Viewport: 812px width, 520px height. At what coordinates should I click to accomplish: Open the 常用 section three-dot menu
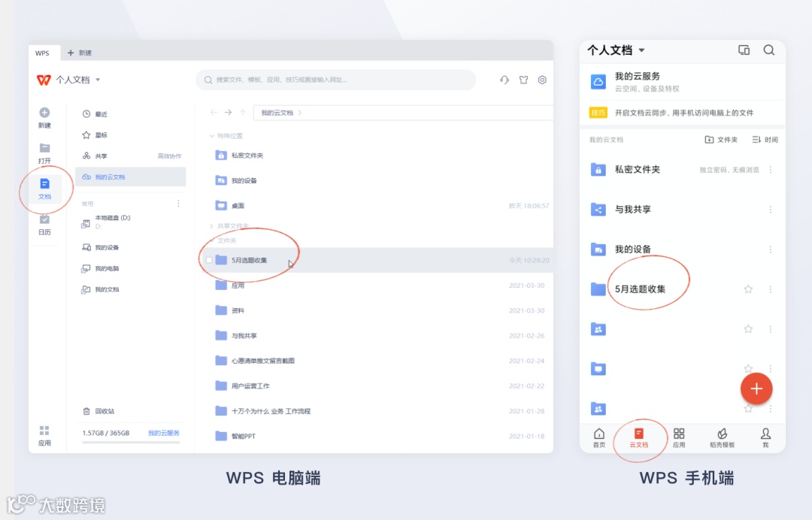[x=178, y=204]
